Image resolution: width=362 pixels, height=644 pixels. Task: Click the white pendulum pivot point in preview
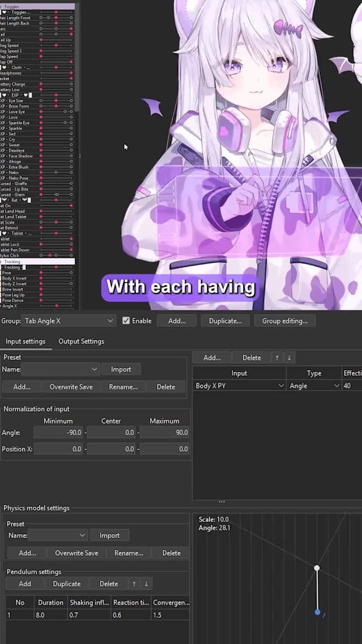coord(317,568)
